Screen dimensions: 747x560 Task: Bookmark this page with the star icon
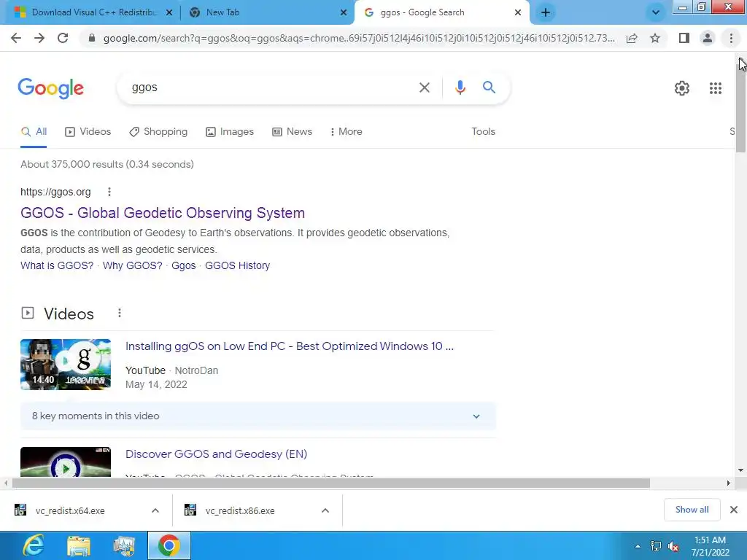(655, 38)
